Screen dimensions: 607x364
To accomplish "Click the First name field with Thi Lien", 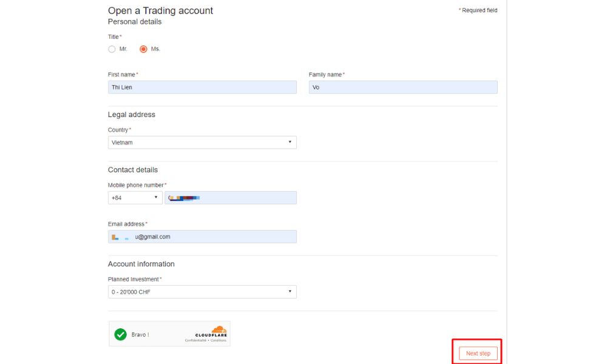I will [x=202, y=87].
